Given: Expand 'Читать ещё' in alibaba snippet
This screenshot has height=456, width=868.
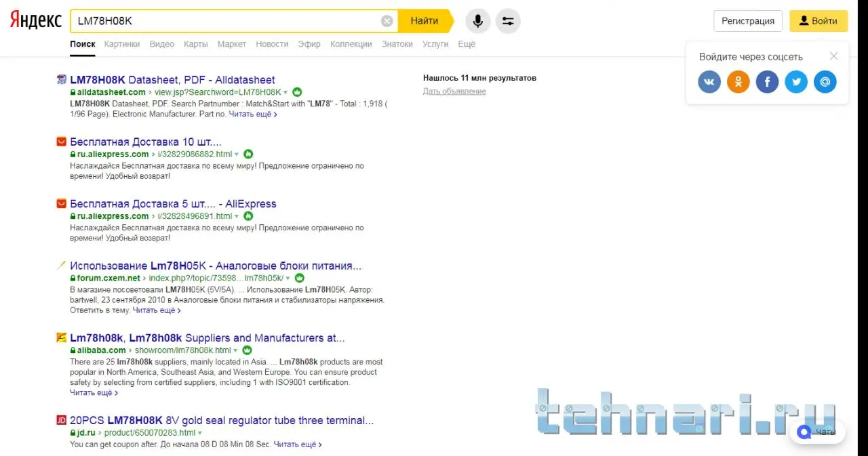Looking at the screenshot, I should (x=94, y=392).
